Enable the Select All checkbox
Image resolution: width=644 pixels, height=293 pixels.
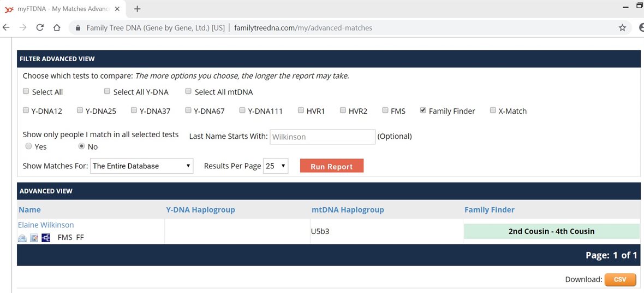point(26,92)
